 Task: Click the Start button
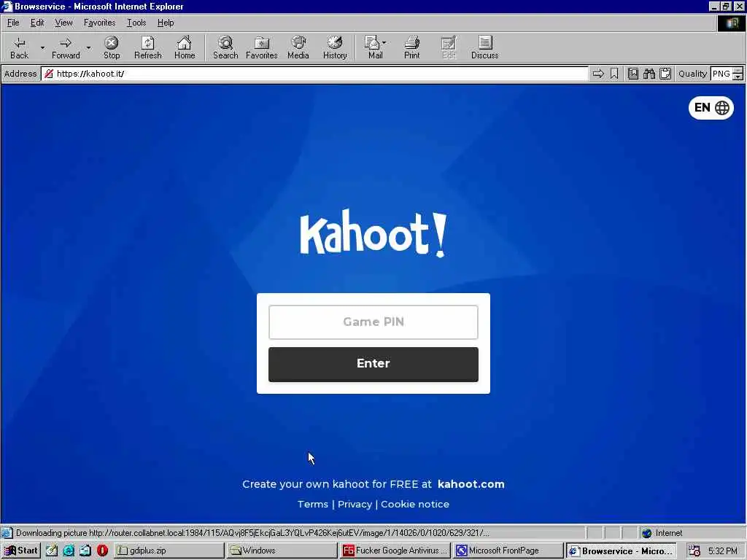tap(21, 551)
